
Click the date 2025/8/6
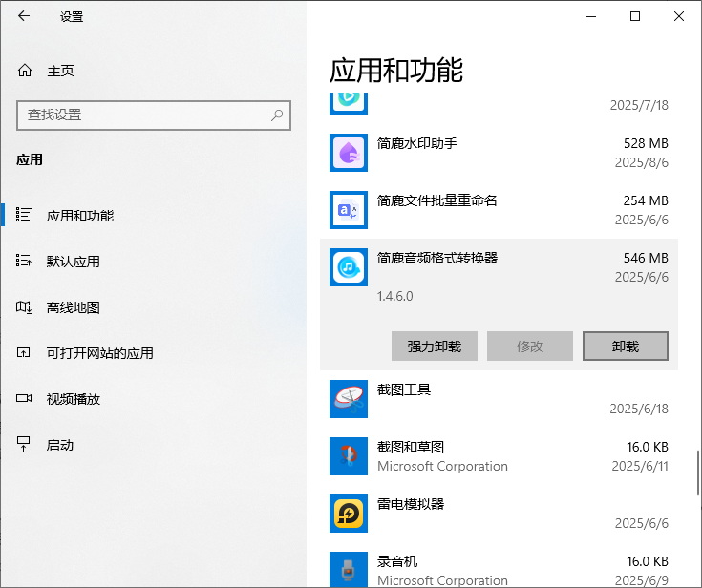642,162
